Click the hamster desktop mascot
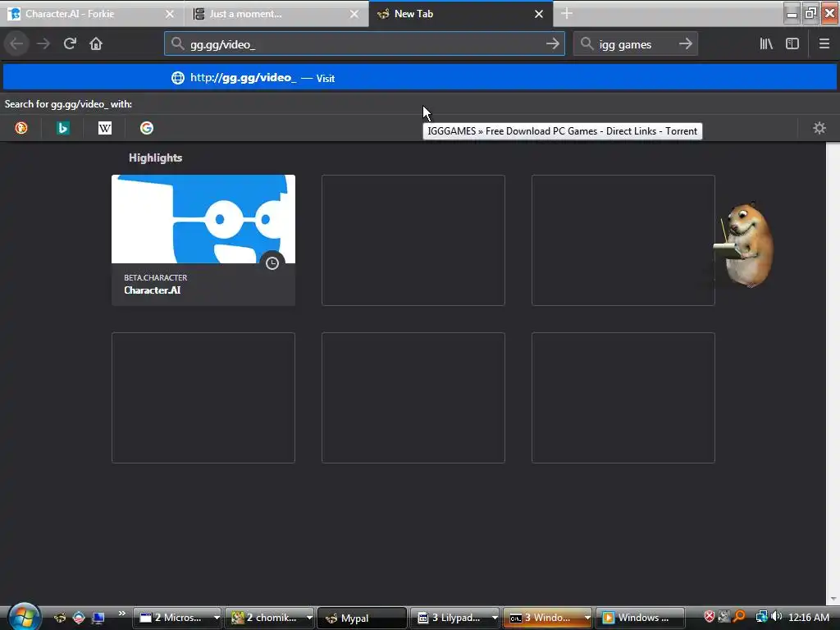Screen dimensions: 840x630 pyautogui.click(x=744, y=244)
